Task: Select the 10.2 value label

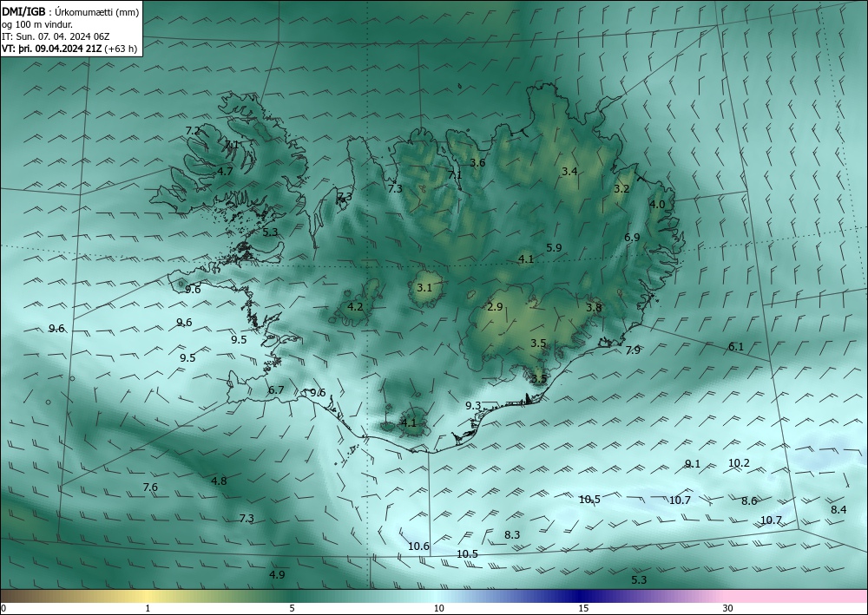Action: point(739,463)
